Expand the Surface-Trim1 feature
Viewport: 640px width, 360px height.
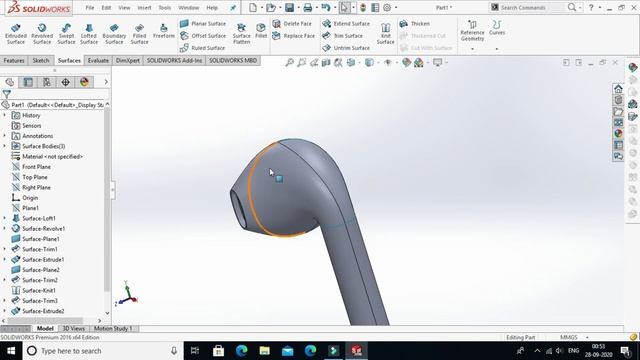click(4, 249)
